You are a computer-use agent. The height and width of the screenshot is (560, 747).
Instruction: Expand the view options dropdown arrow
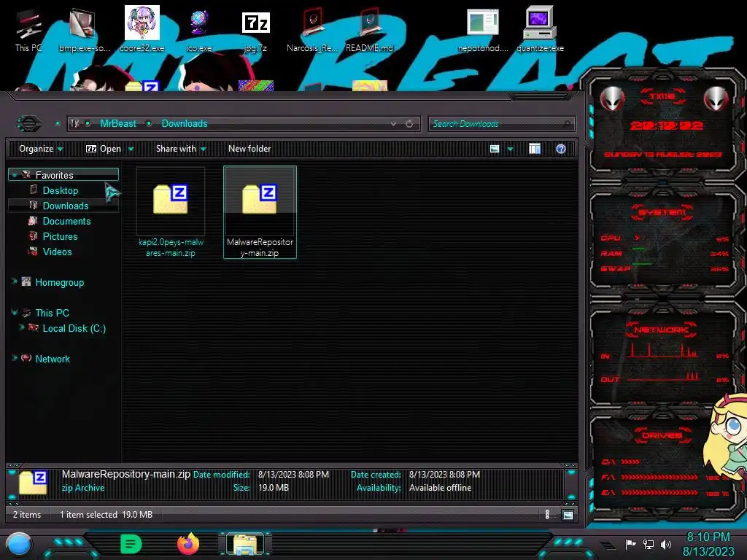(x=510, y=149)
